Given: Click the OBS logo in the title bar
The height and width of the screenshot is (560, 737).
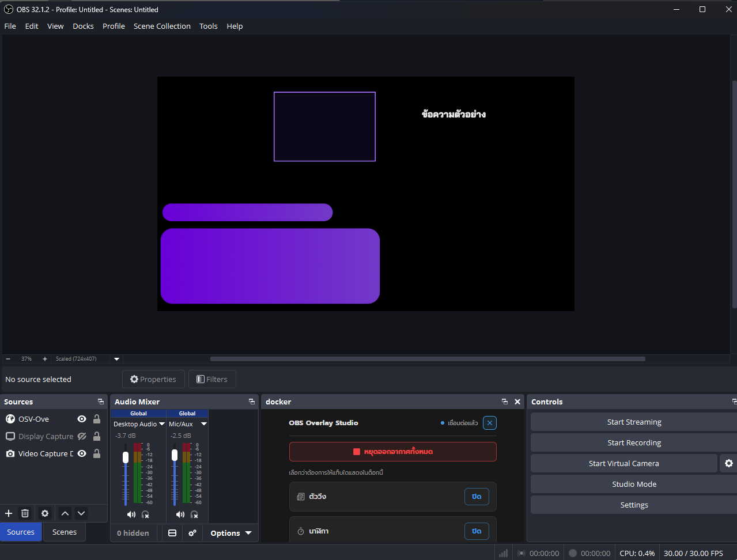Looking at the screenshot, I should tap(9, 9).
